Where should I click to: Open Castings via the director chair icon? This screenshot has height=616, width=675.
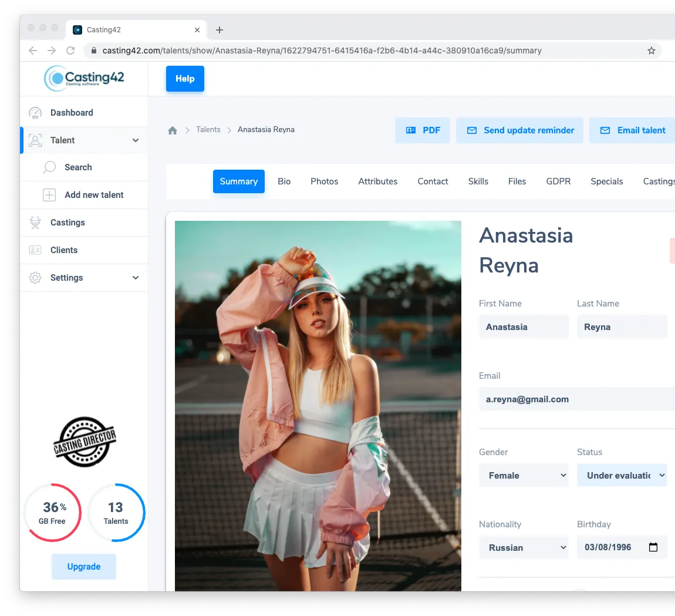36,222
